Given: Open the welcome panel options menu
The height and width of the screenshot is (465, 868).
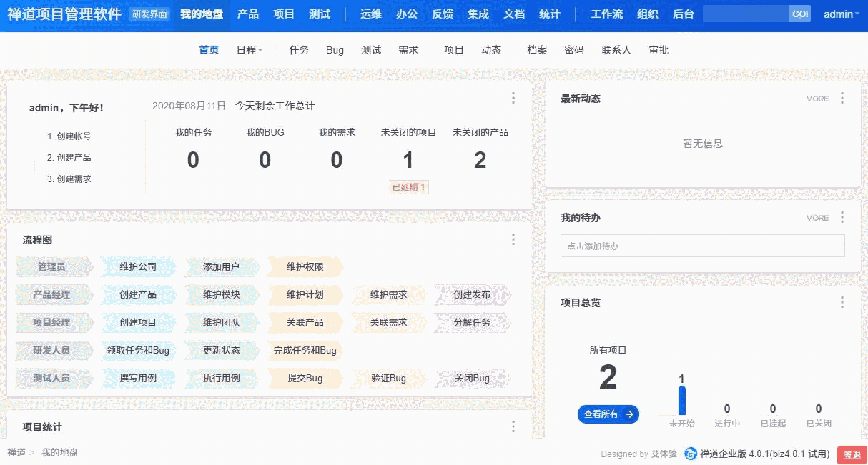Looking at the screenshot, I should pyautogui.click(x=513, y=99).
